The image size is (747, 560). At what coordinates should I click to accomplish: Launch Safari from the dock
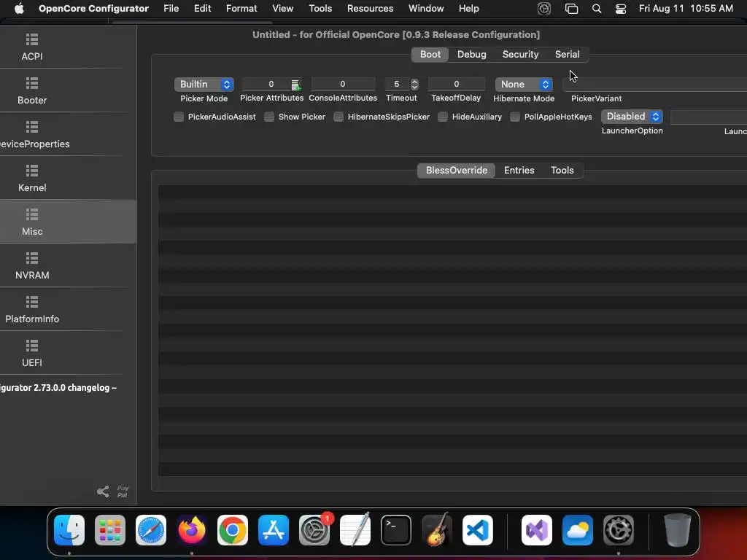point(151,530)
